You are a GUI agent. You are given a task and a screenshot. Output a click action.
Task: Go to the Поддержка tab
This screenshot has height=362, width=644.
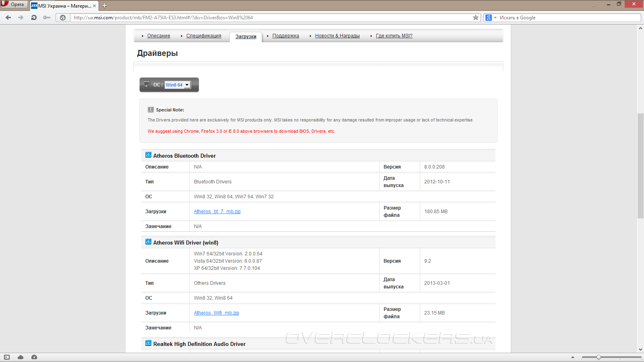click(286, 36)
